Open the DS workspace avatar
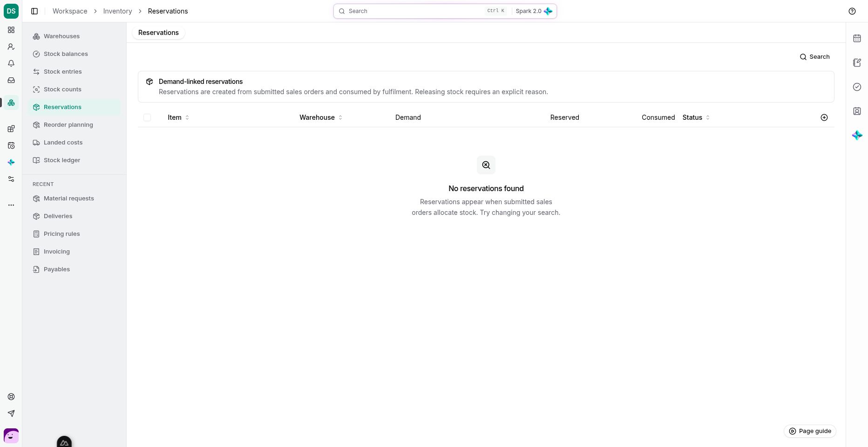 pyautogui.click(x=11, y=11)
